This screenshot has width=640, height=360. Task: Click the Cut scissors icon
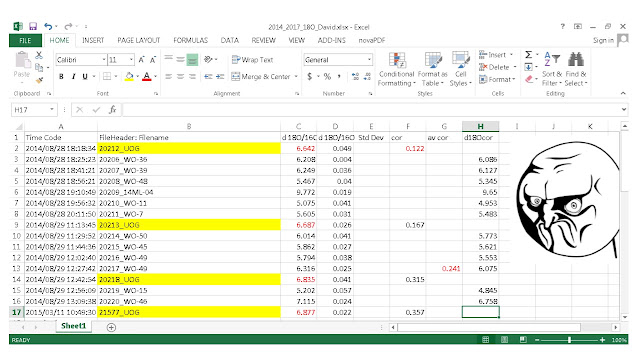[39, 55]
